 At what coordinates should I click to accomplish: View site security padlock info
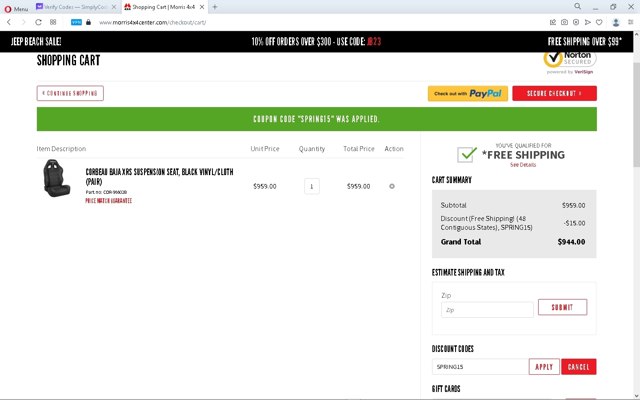[x=89, y=22]
